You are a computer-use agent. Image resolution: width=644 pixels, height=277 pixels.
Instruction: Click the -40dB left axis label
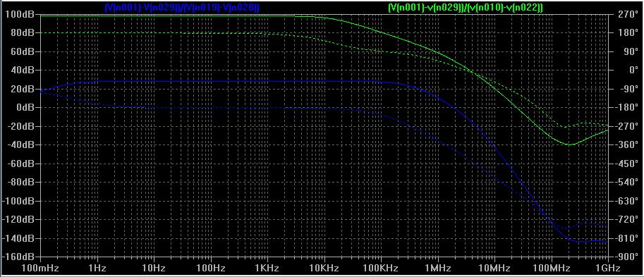(x=20, y=144)
